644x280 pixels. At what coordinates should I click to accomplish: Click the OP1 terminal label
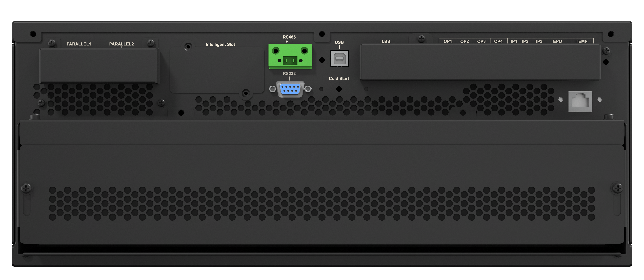[x=448, y=41]
